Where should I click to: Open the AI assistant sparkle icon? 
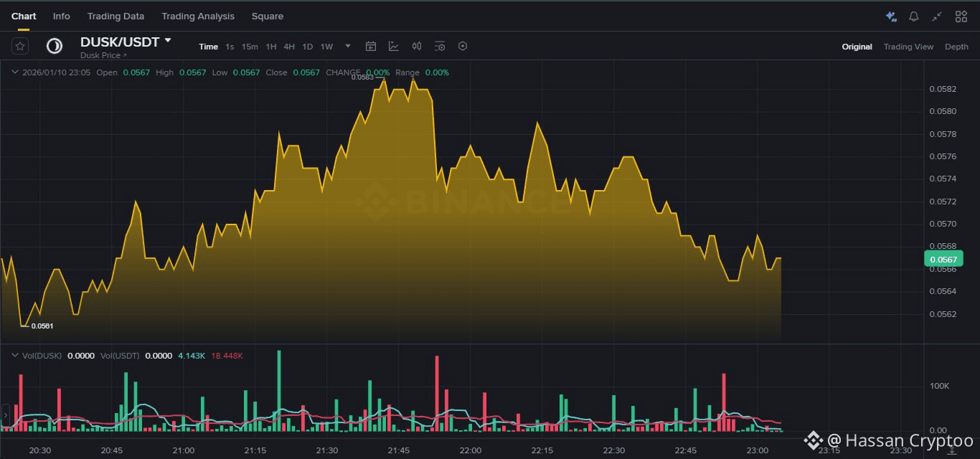pyautogui.click(x=891, y=16)
